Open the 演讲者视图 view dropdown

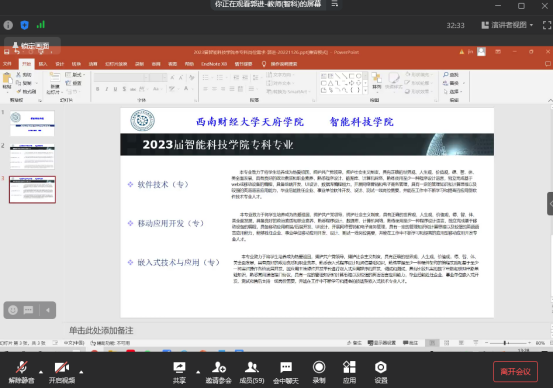[507, 25]
